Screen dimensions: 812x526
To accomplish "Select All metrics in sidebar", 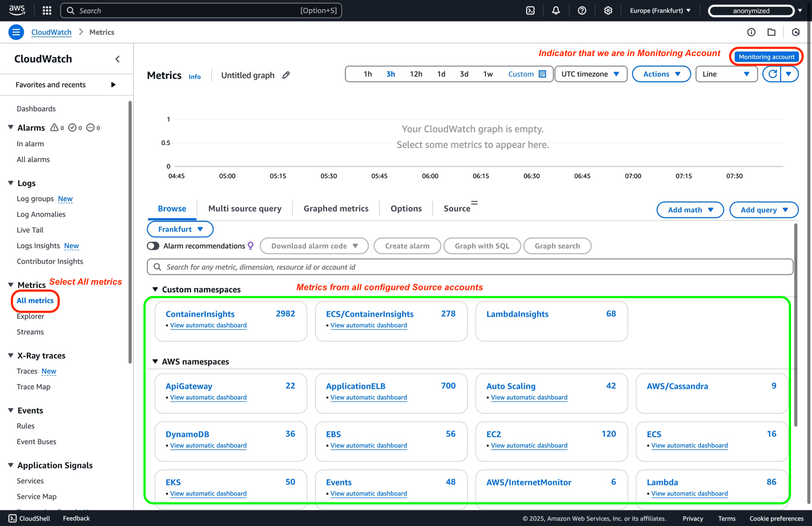I will (35, 301).
